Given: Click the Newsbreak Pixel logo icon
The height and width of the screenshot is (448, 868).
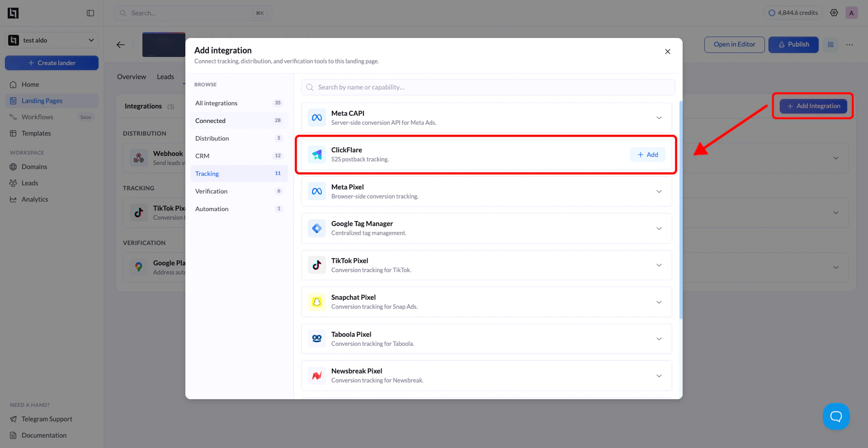Looking at the screenshot, I should (317, 376).
